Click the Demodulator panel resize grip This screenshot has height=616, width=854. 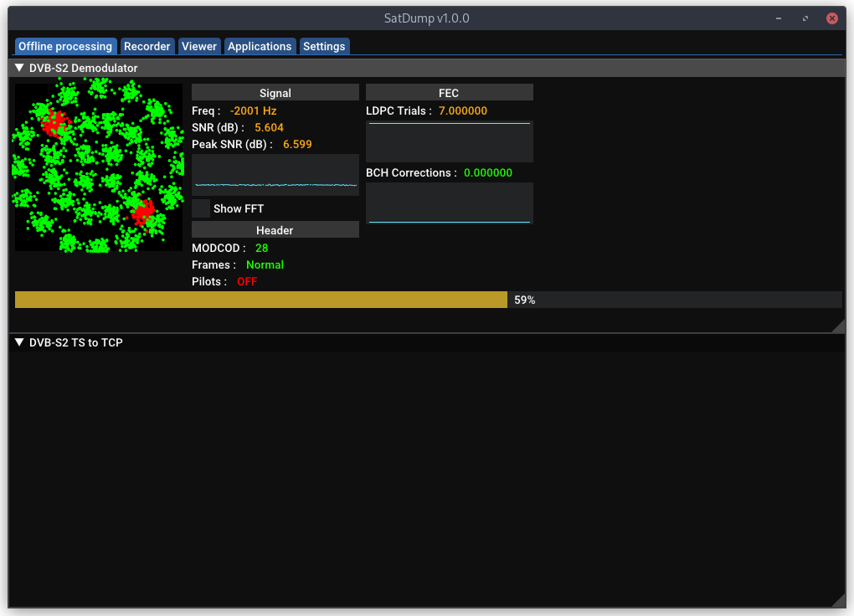click(x=838, y=326)
